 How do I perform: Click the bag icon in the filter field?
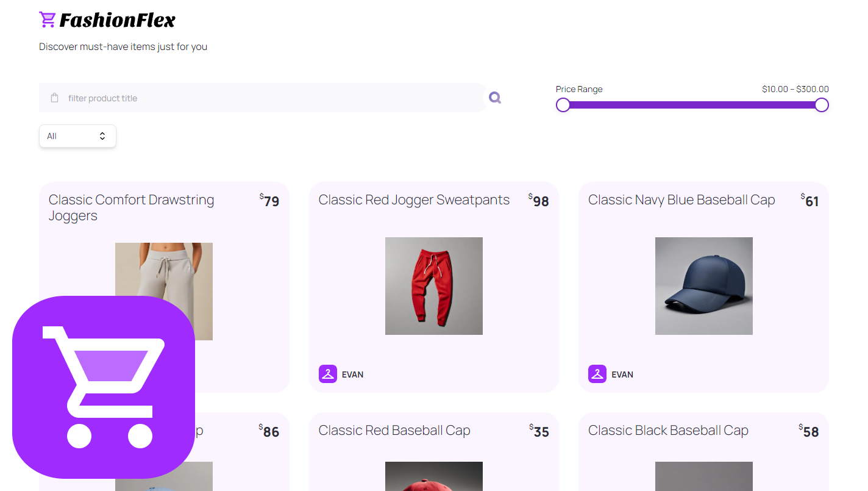tap(55, 98)
